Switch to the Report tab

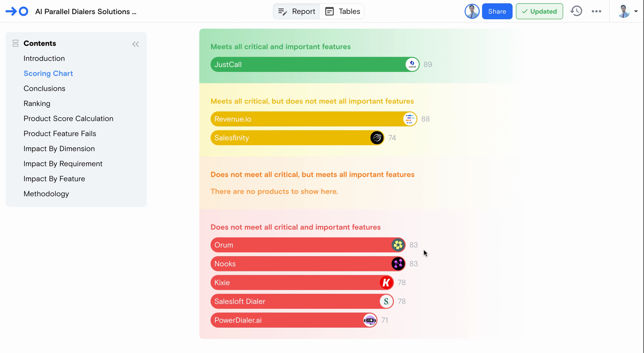[297, 11]
